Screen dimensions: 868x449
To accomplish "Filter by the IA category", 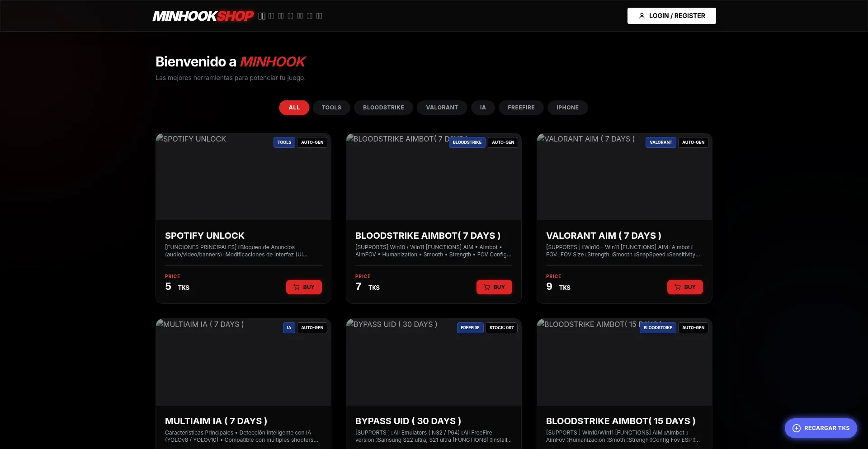I will click(x=483, y=108).
